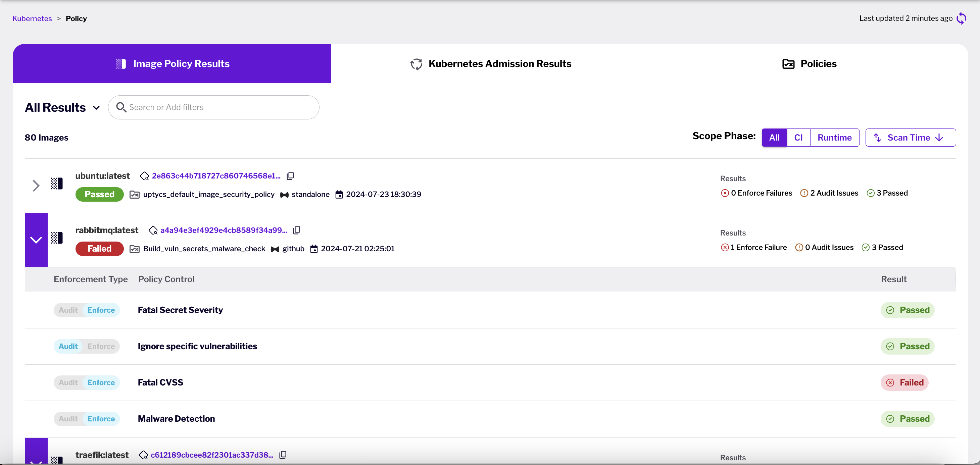The height and width of the screenshot is (465, 980).
Task: Click the Build_vuln_secrets_malware_check policy name
Action: (x=204, y=249)
